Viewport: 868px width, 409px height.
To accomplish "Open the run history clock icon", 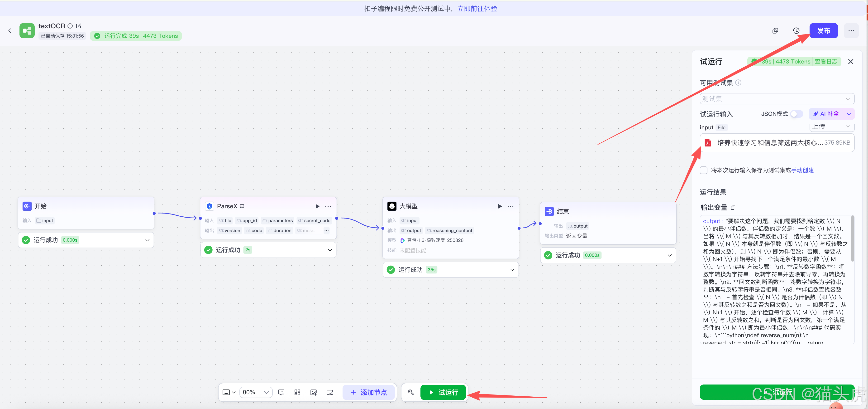I will [x=796, y=31].
